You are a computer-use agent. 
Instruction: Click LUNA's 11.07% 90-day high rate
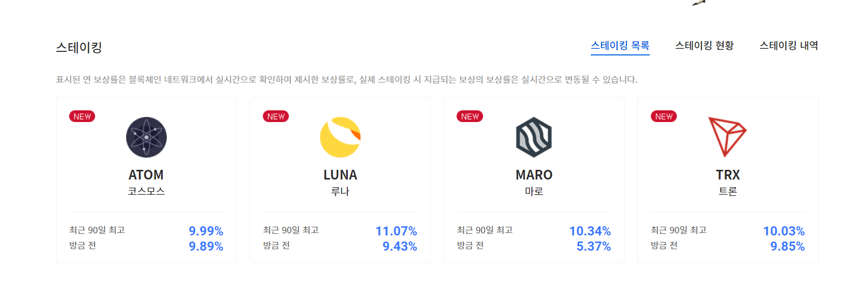point(396,231)
